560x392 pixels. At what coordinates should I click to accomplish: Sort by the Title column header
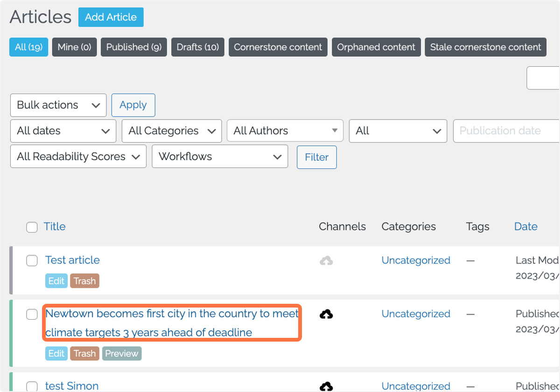55,226
